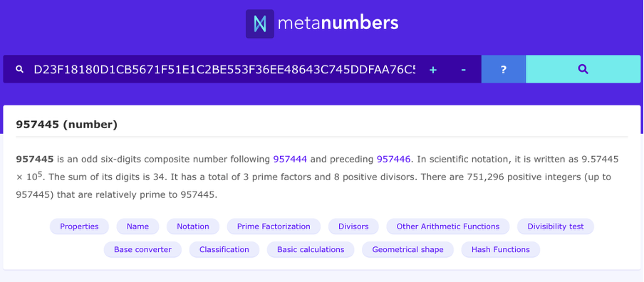Click the magnifier icon in search field

(19, 69)
